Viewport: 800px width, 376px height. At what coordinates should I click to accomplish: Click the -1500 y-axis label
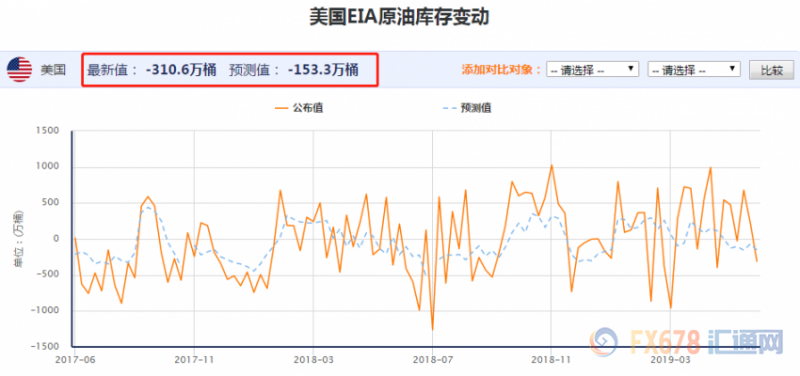tap(45, 347)
